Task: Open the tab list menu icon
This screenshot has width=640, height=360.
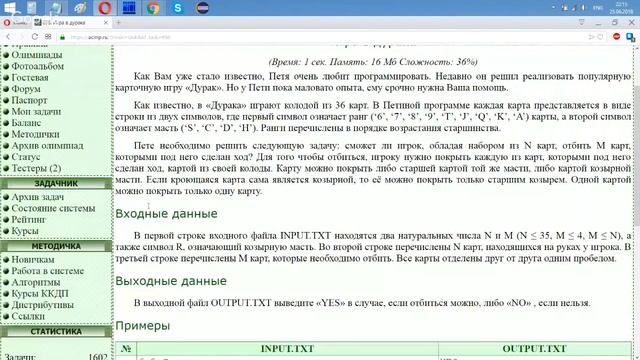Action: [582, 22]
